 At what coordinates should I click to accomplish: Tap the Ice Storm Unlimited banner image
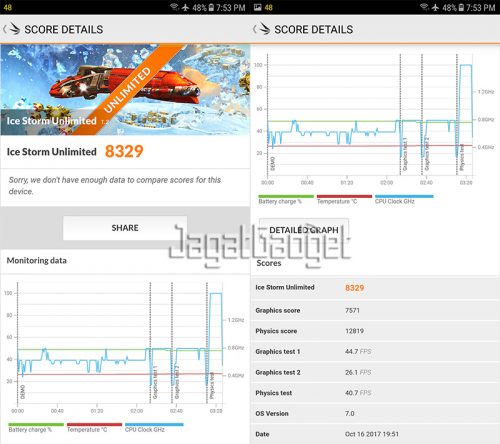125,90
